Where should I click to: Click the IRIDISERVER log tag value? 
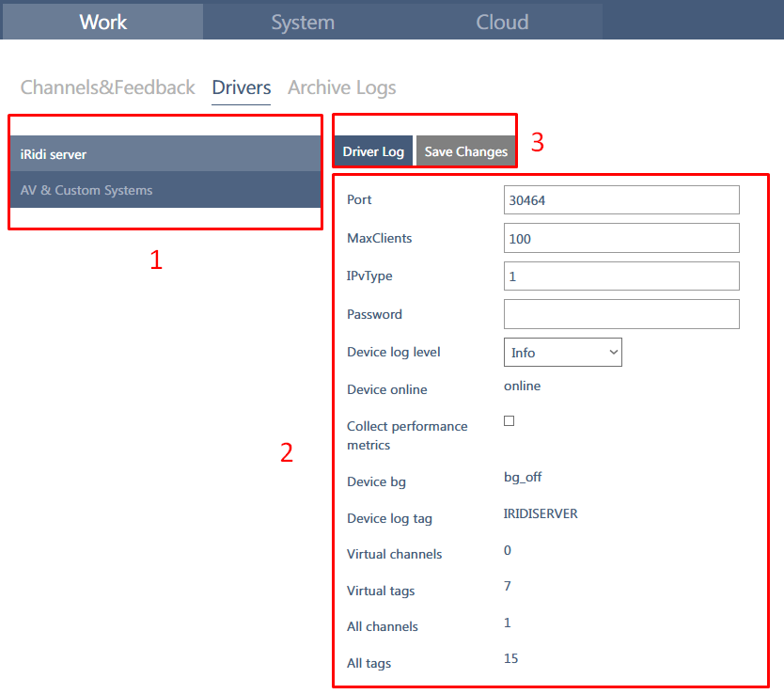click(x=541, y=513)
